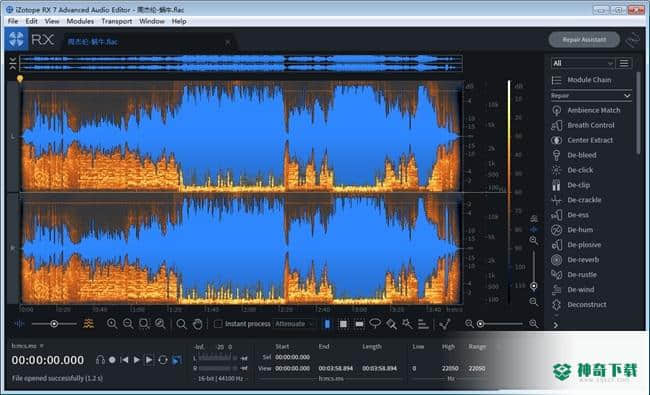Image resolution: width=650 pixels, height=395 pixels.
Task: Click the selection Start time field
Action: coord(292,357)
